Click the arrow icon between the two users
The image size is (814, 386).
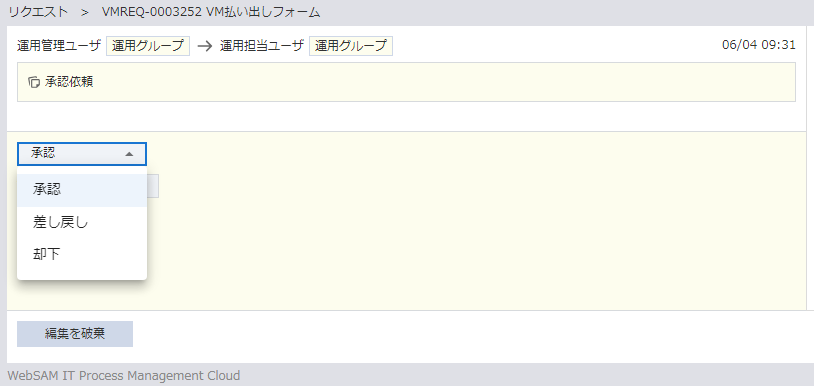tap(205, 46)
